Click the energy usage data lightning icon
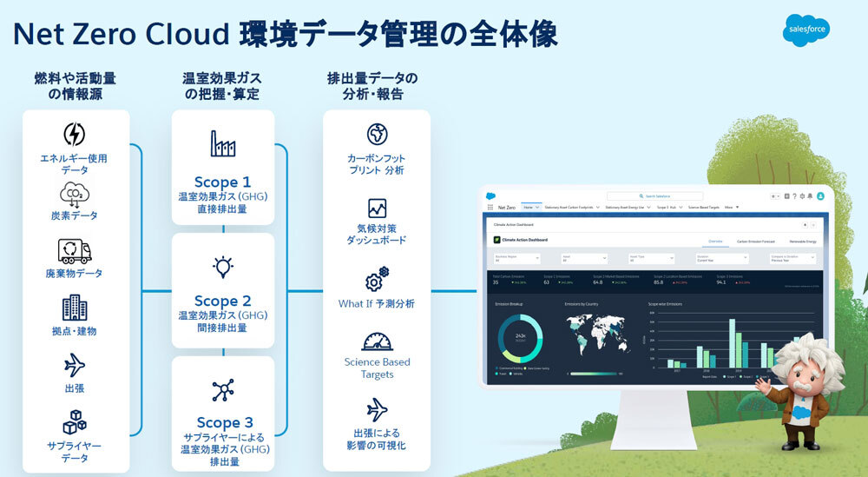This screenshot has width=868, height=477. (x=74, y=135)
